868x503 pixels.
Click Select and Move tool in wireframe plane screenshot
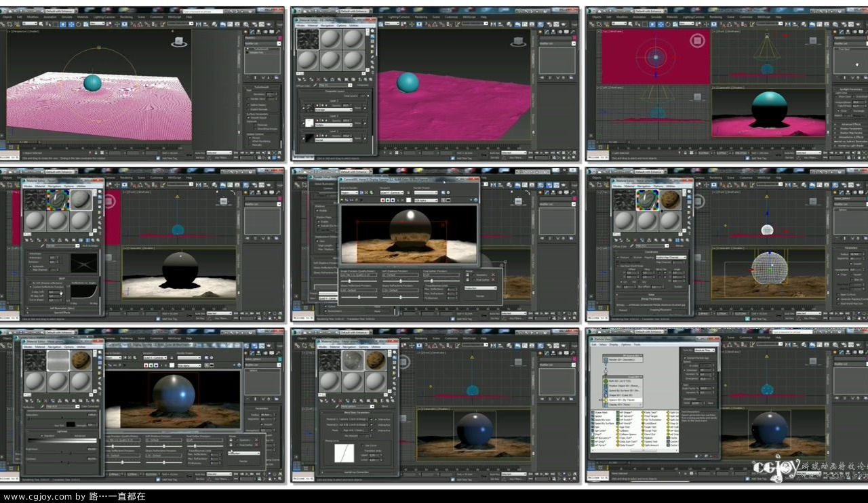[71, 24]
